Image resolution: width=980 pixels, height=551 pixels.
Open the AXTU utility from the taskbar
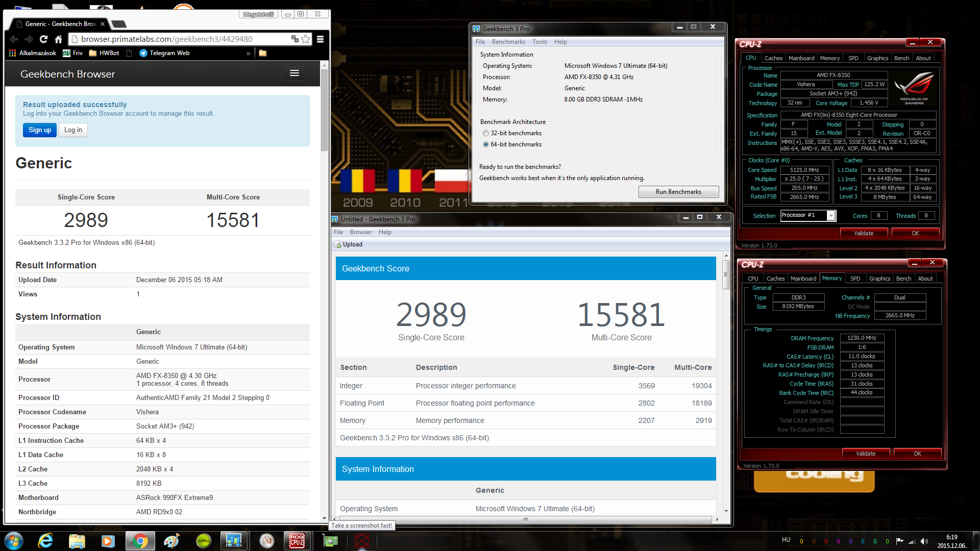tap(203, 541)
